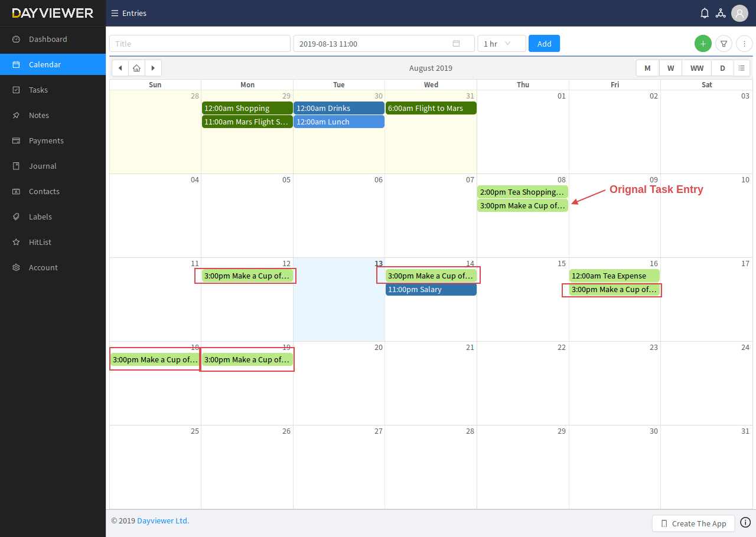Screen dimensions: 756x537
Task: Open the 12:00am Tea Expense entry
Action: (x=614, y=276)
